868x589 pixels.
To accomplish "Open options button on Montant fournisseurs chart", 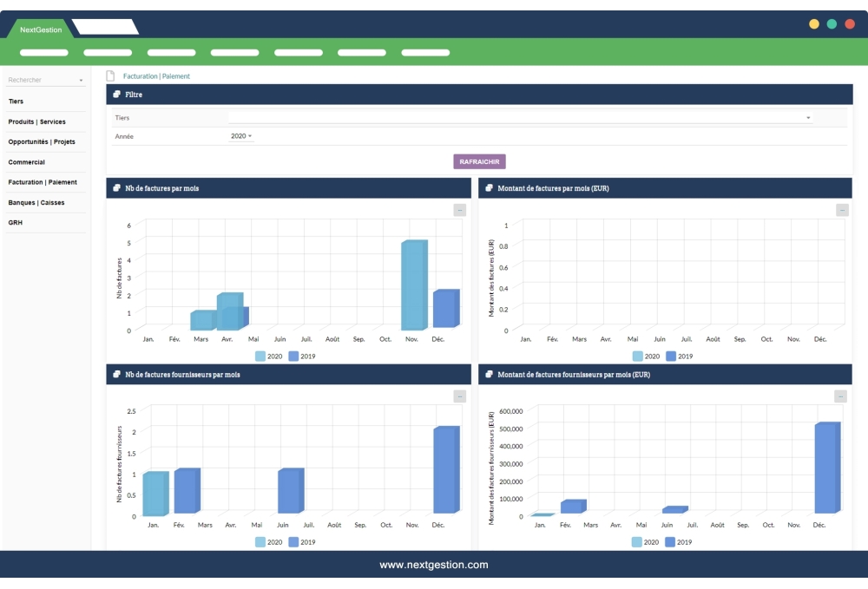I will tap(839, 396).
